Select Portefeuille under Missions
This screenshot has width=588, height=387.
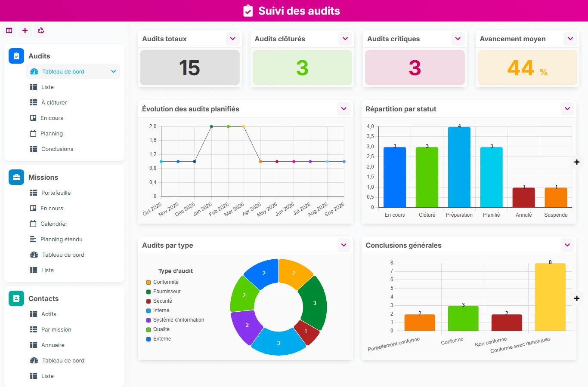pos(73,193)
